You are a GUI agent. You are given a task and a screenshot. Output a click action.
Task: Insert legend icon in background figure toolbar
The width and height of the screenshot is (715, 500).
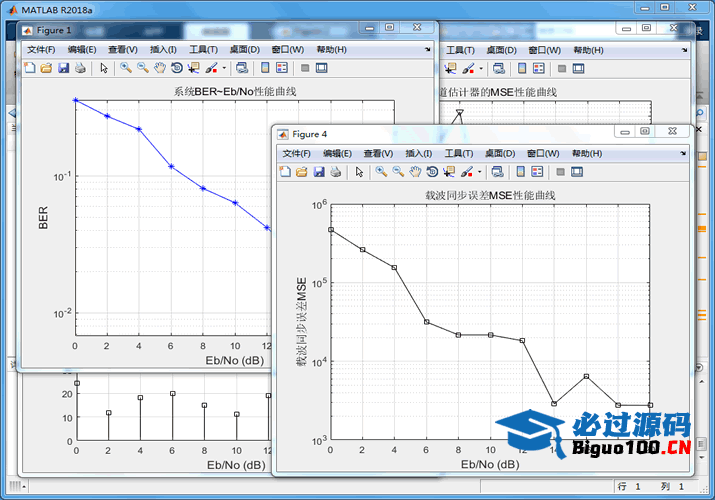539,69
